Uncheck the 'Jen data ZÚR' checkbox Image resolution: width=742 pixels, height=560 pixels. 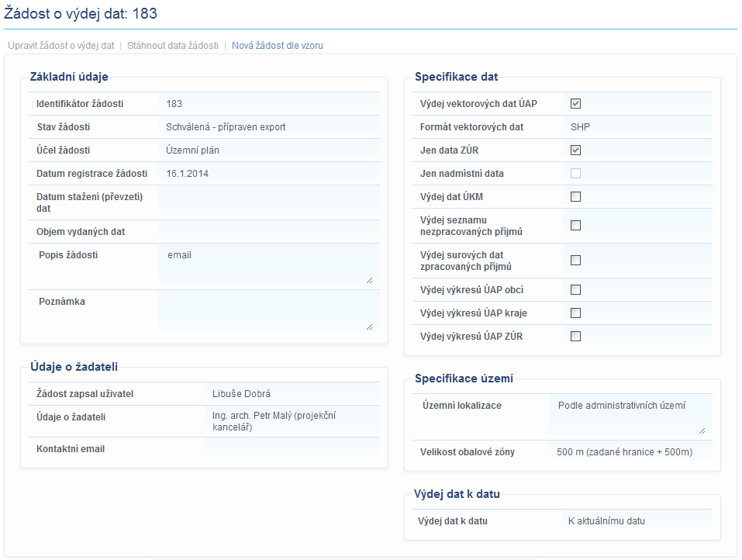575,150
